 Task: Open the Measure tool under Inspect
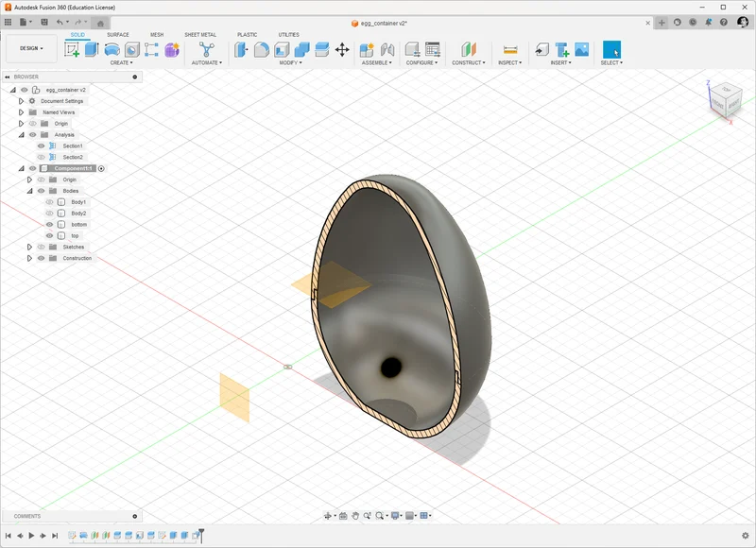(x=509, y=50)
